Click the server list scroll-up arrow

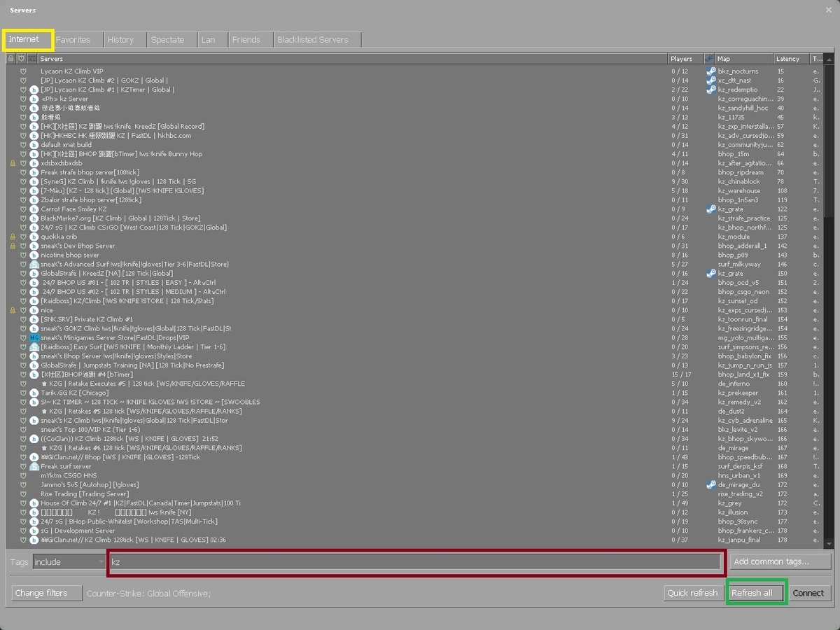pos(829,59)
